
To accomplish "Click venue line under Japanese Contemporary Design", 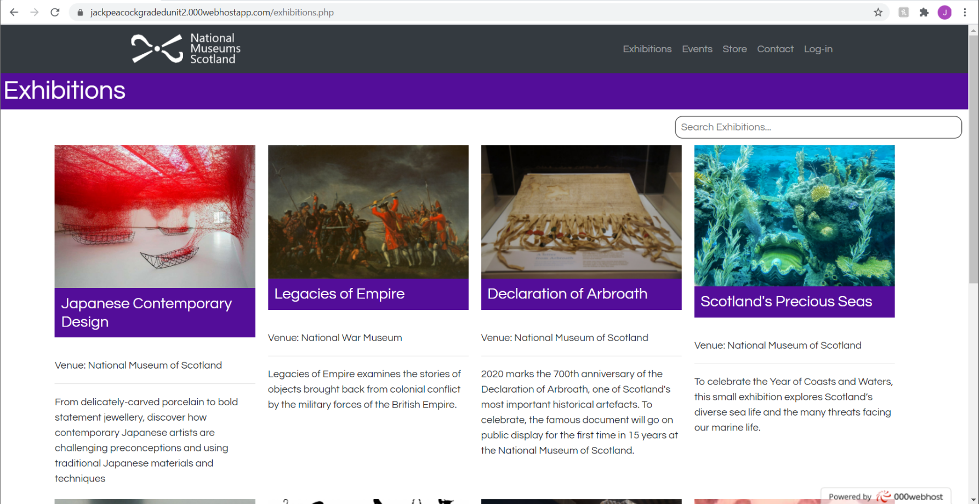I will click(138, 365).
